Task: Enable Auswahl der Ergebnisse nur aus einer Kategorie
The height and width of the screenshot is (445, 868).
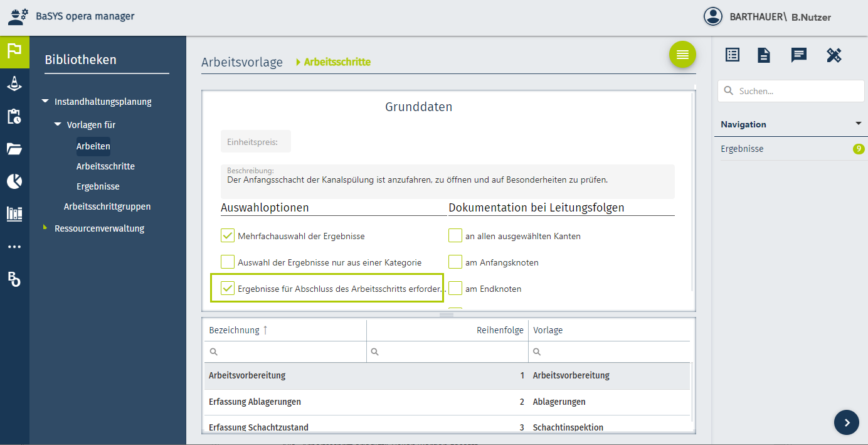Action: [x=227, y=262]
